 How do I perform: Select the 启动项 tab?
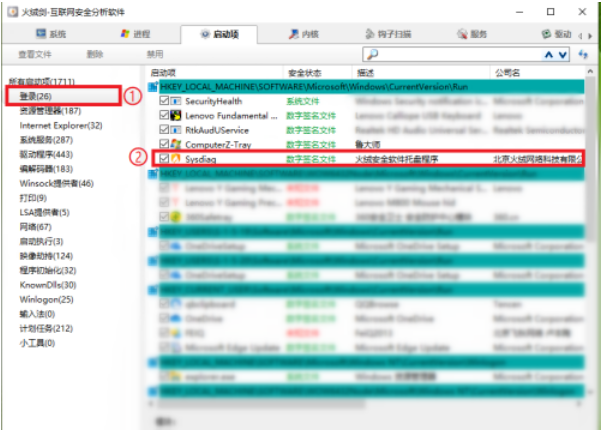pyautogui.click(x=220, y=34)
